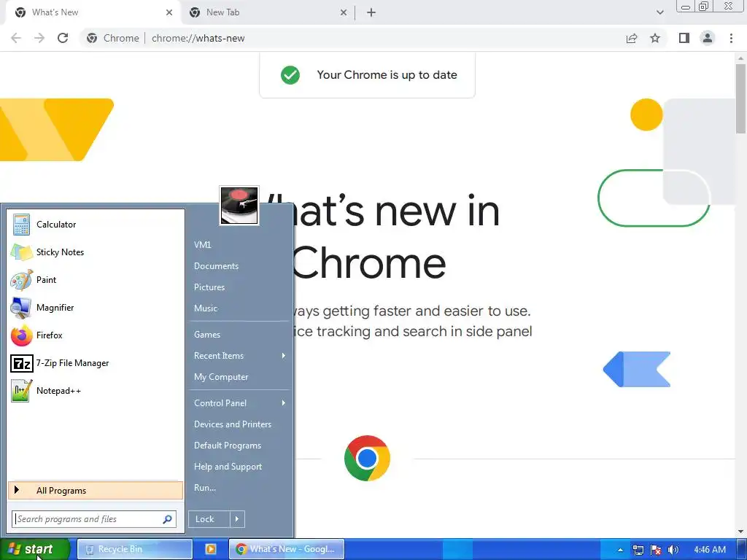747x560 pixels.
Task: Launch Firefox from the Start menu
Action: (x=96, y=335)
